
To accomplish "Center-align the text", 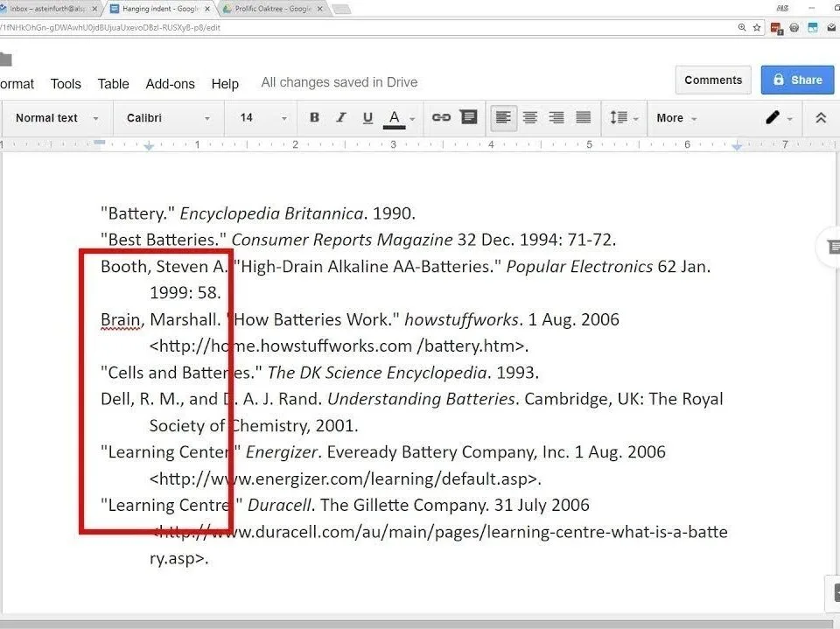I will [529, 118].
